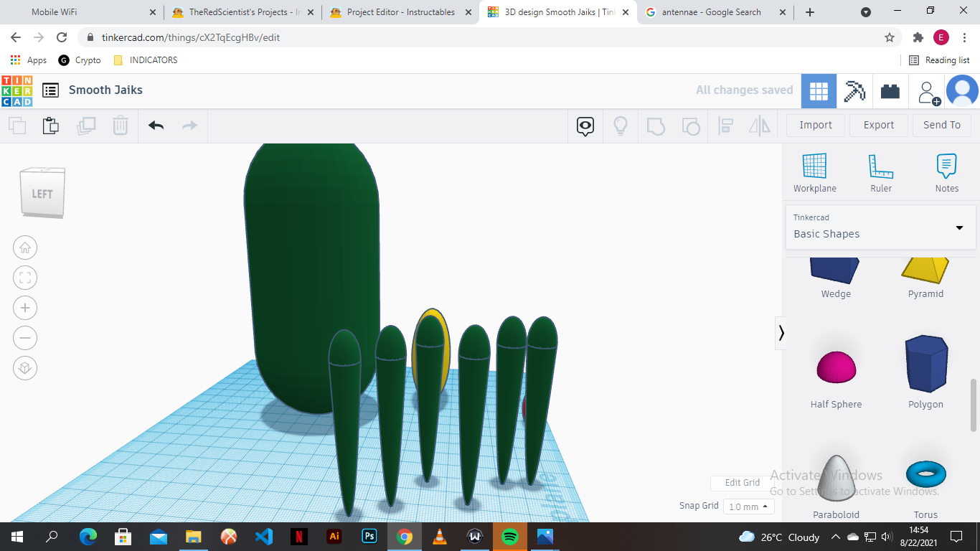Click the Paste icon
The image size is (980, 551).
[x=51, y=126]
